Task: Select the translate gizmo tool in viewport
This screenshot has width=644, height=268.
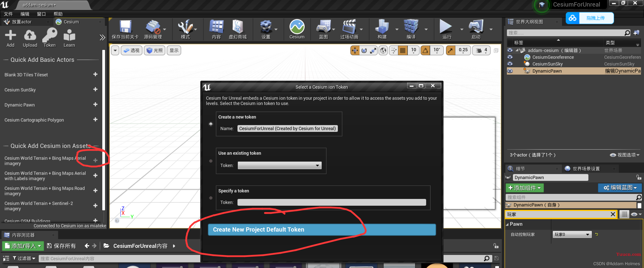Action: click(355, 50)
